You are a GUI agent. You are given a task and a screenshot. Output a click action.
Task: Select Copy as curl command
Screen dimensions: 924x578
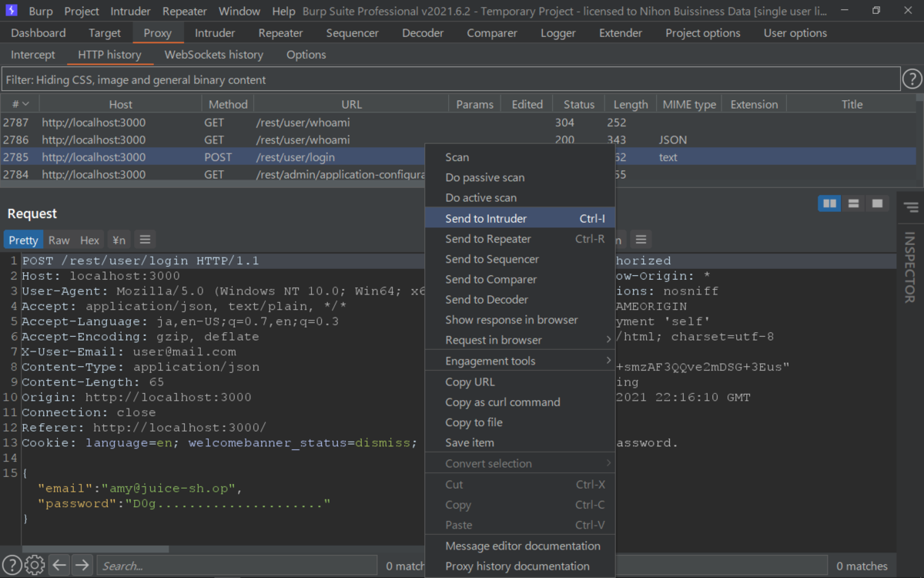[x=521, y=402]
